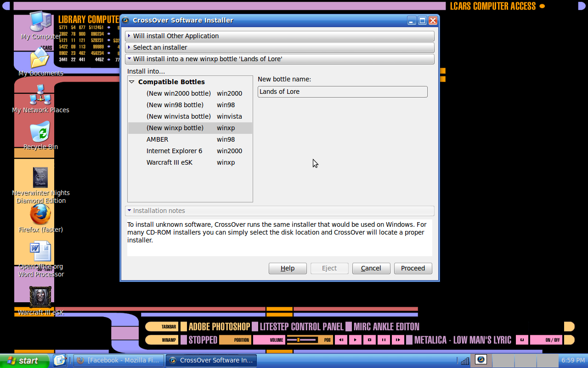Toggle Winamp with the ON / OFF button

546,340
